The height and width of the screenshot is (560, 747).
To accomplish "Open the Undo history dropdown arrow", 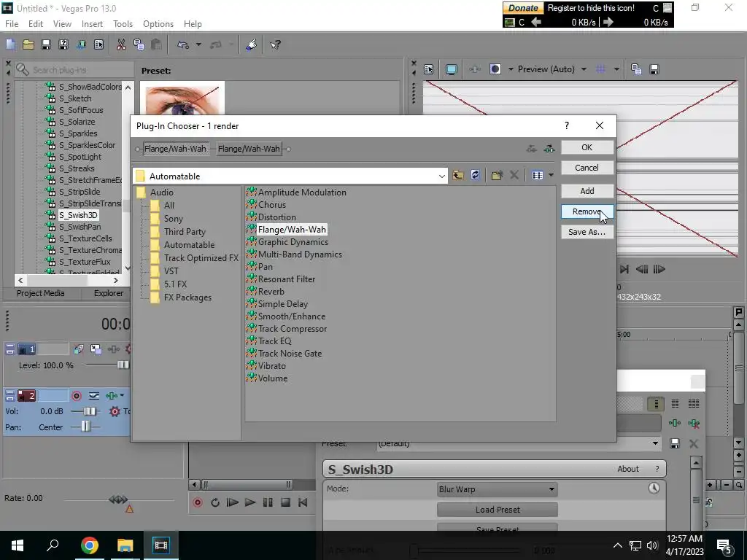I will 198,44.
